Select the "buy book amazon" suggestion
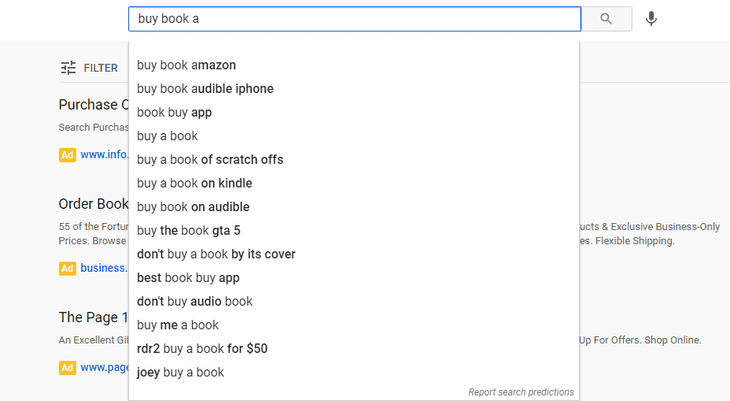Image resolution: width=730 pixels, height=401 pixels. [x=187, y=65]
